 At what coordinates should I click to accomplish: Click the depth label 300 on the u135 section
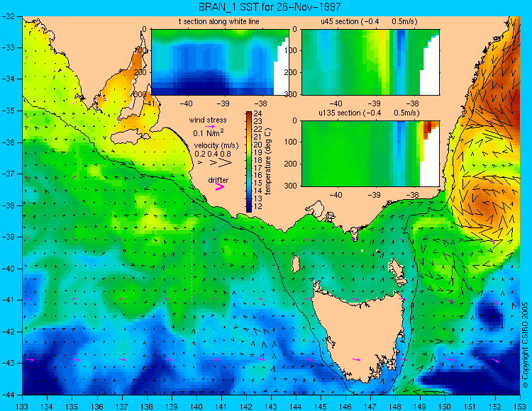coord(292,186)
